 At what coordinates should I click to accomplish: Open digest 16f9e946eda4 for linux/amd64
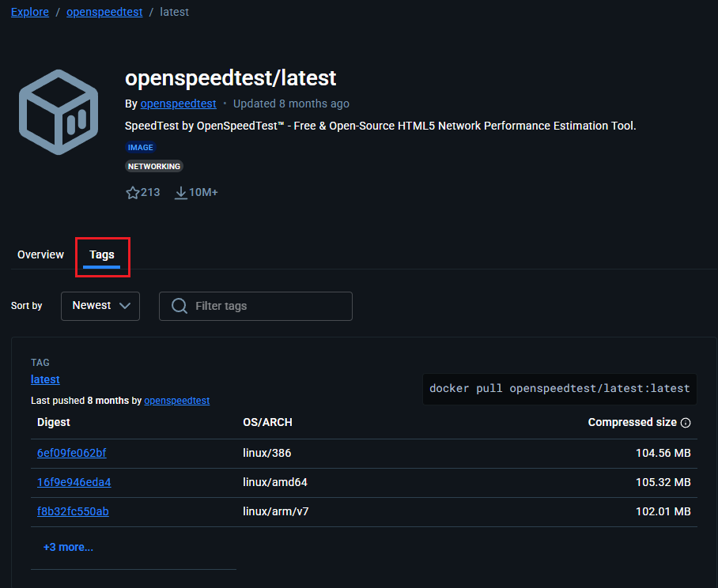tap(74, 482)
